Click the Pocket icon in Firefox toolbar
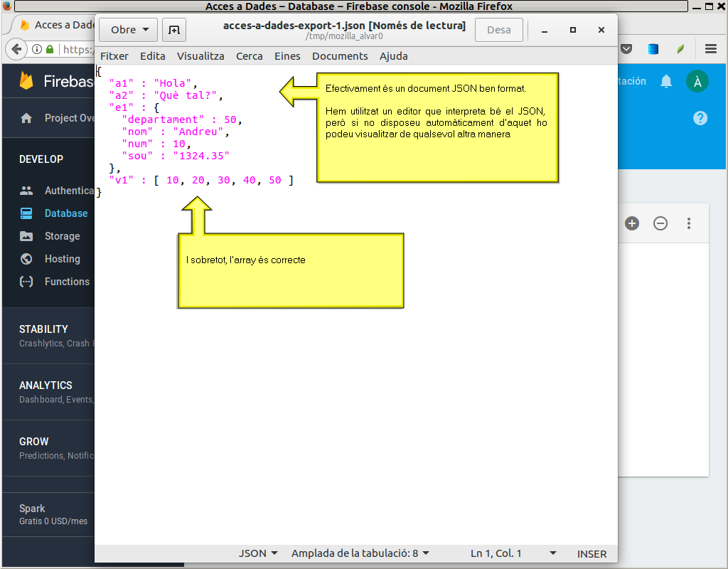728x569 pixels. tap(626, 49)
